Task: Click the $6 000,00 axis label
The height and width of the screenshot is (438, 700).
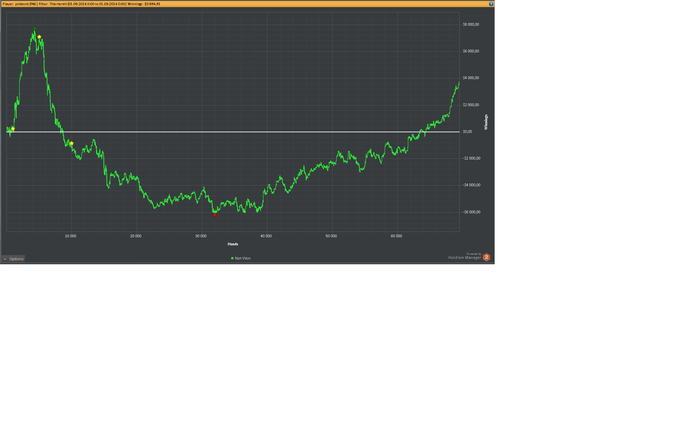Action: pos(471,51)
